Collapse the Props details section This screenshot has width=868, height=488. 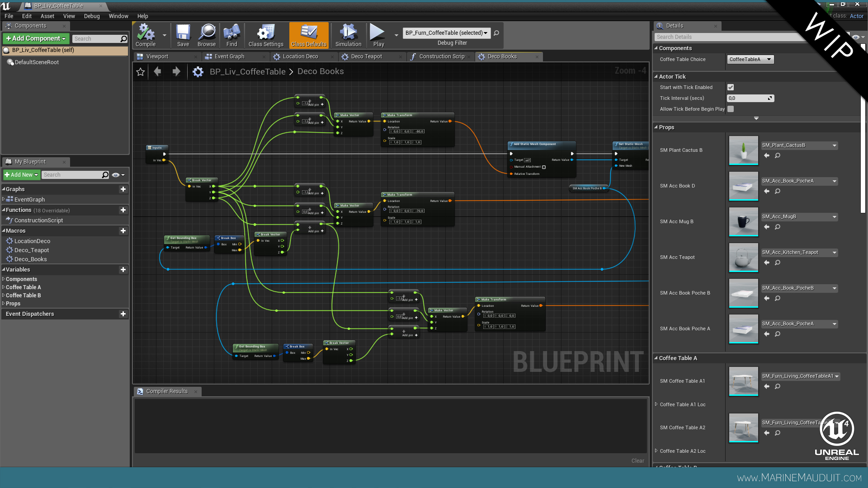tap(656, 127)
